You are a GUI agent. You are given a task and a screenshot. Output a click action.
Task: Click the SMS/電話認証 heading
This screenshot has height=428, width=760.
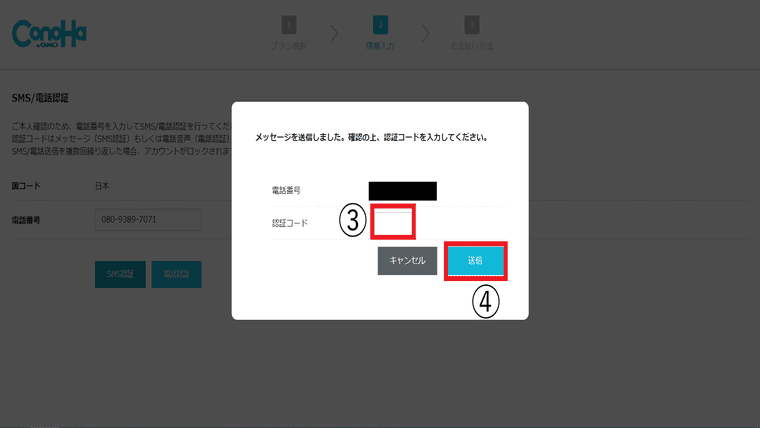(40, 98)
